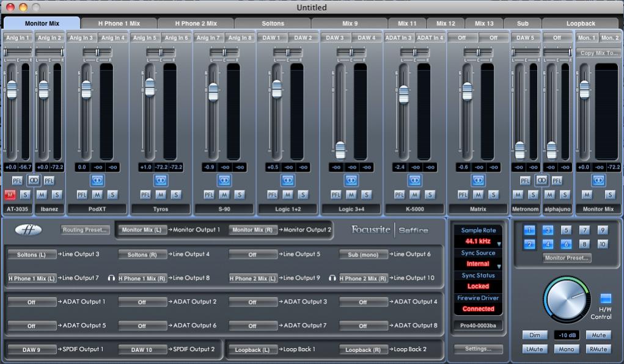The width and height of the screenshot is (624, 364).
Task: Enable PFL on S-90 channel
Action: 209,195
